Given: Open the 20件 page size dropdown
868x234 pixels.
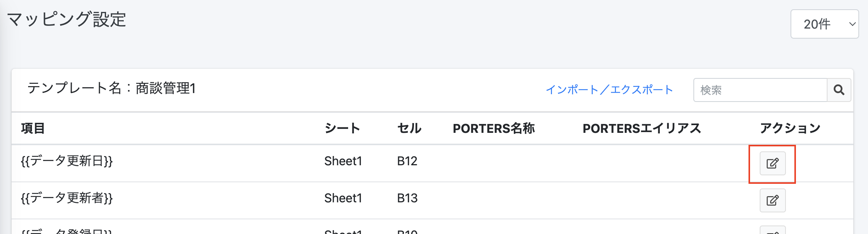Looking at the screenshot, I should [824, 24].
